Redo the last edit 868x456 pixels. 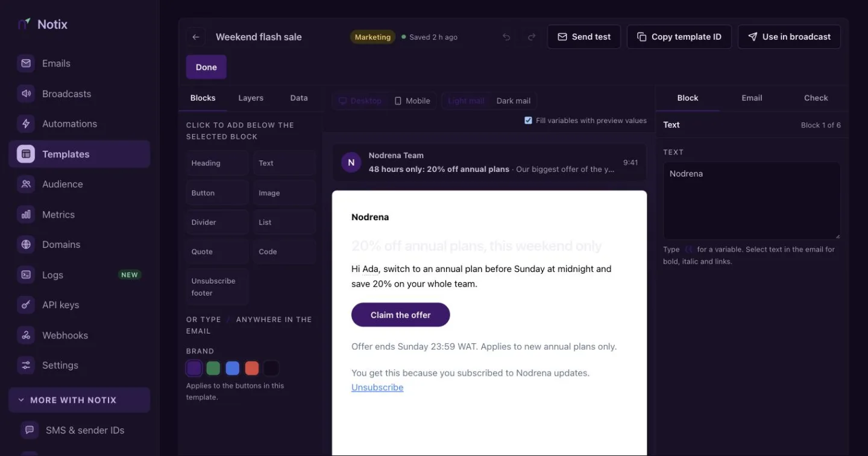click(x=532, y=37)
